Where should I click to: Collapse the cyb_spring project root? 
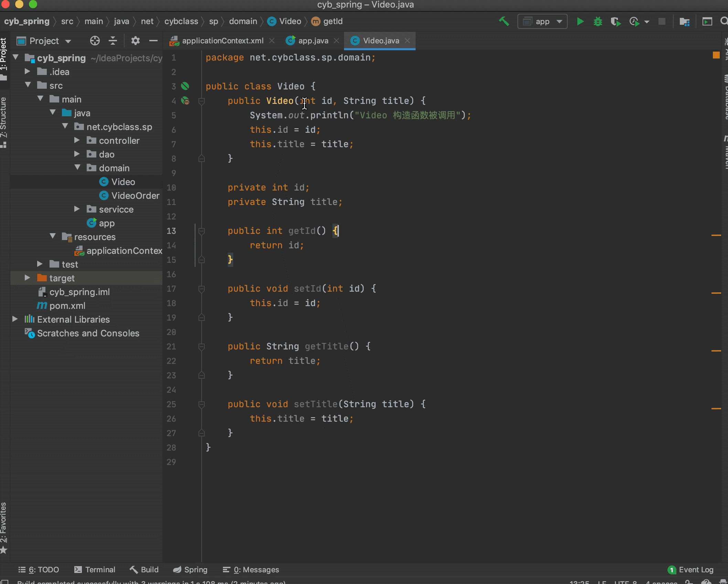(x=15, y=57)
